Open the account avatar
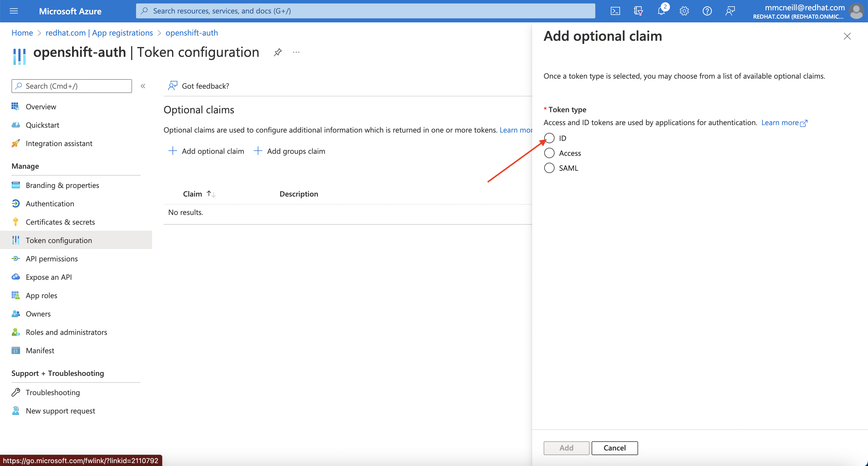This screenshot has height=466, width=868. point(856,11)
